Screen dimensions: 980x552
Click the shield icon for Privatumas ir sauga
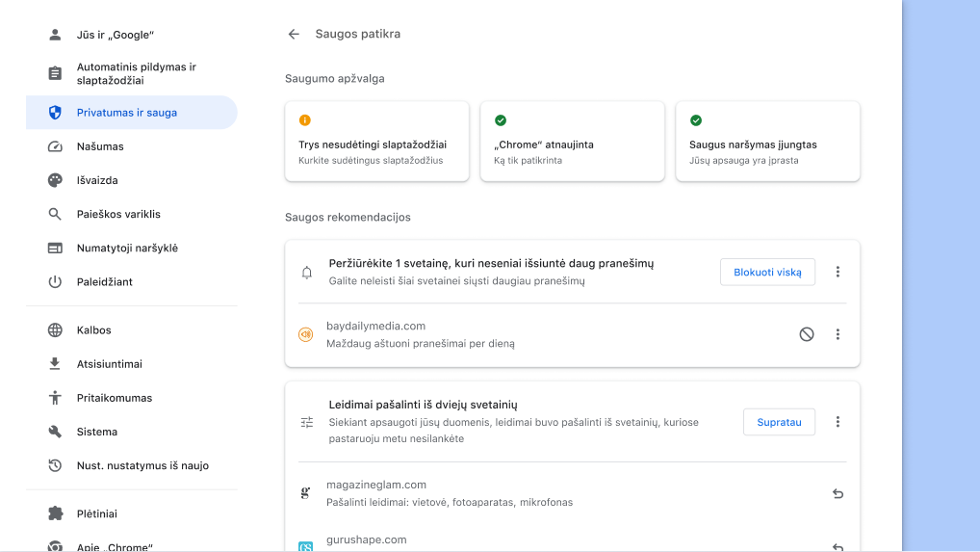[55, 113]
